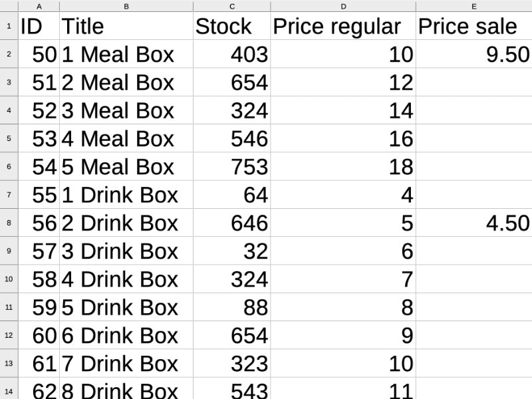Select stock cell showing 646

pos(231,223)
